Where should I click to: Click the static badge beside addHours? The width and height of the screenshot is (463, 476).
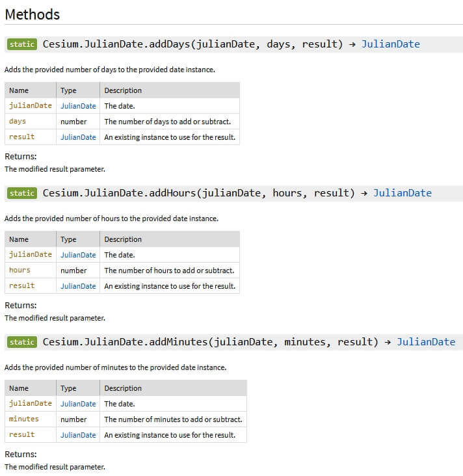[x=22, y=193]
